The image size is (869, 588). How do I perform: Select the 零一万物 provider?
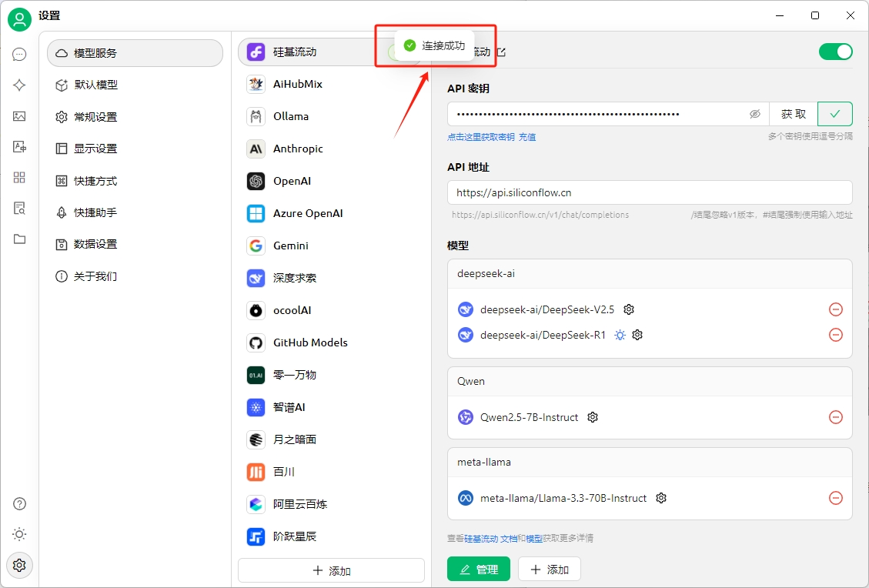point(332,375)
